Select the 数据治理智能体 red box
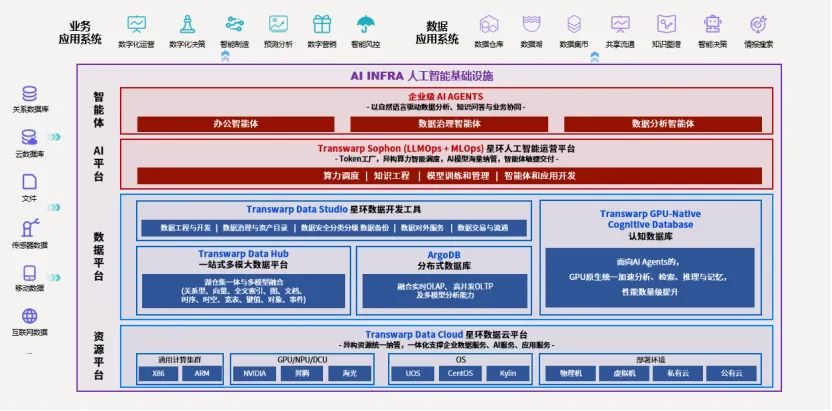 (449, 124)
